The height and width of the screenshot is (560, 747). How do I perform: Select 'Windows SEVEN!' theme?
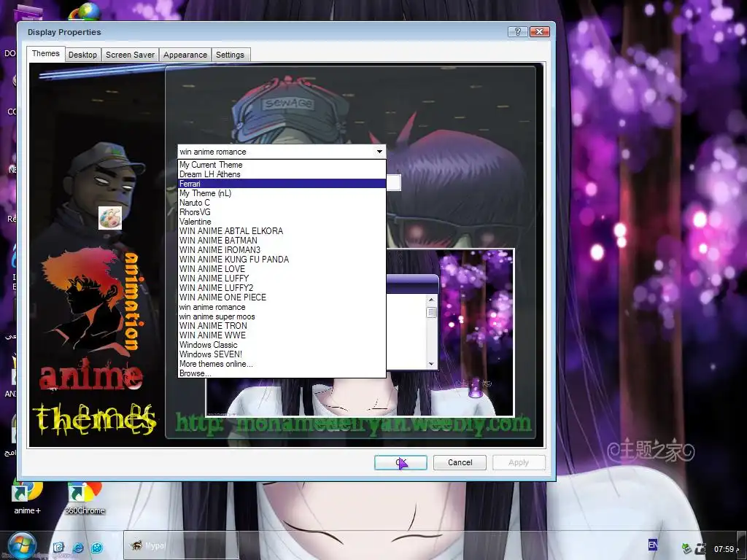click(x=282, y=354)
